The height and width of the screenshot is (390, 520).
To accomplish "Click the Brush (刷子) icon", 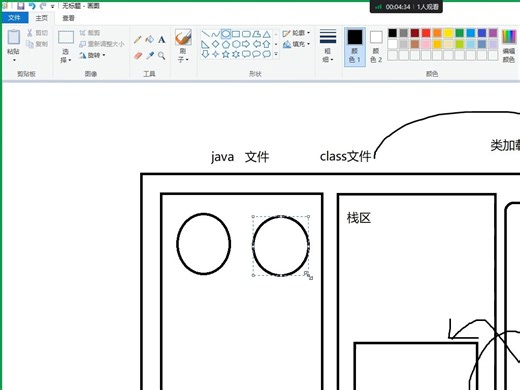I will [183, 37].
